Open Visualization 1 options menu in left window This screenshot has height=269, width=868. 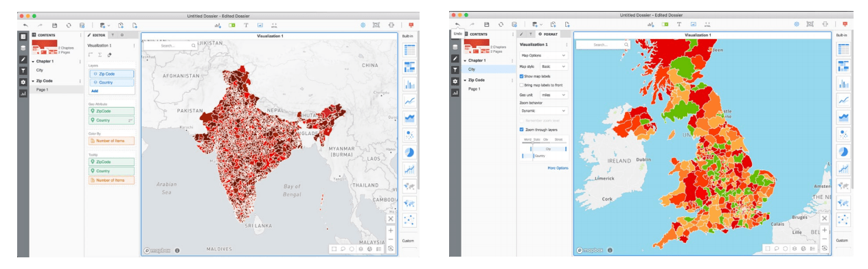(x=134, y=45)
